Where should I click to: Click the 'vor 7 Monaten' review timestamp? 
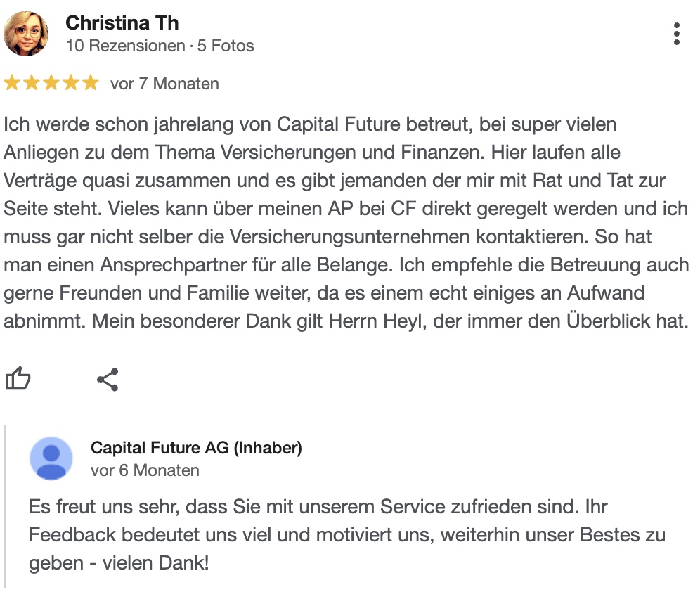click(x=164, y=84)
